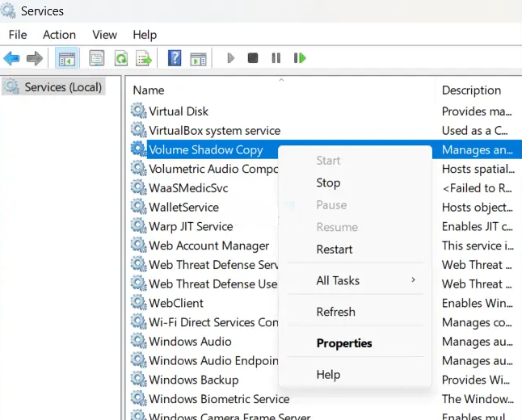The image size is (522, 420).
Task: Choose Stop in the context menu
Action: (x=328, y=183)
